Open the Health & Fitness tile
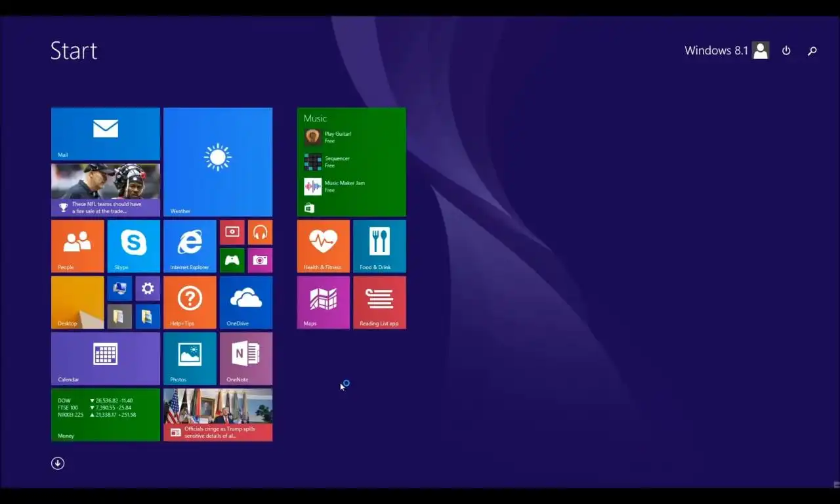Screen dimensions: 840x504 point(324,246)
